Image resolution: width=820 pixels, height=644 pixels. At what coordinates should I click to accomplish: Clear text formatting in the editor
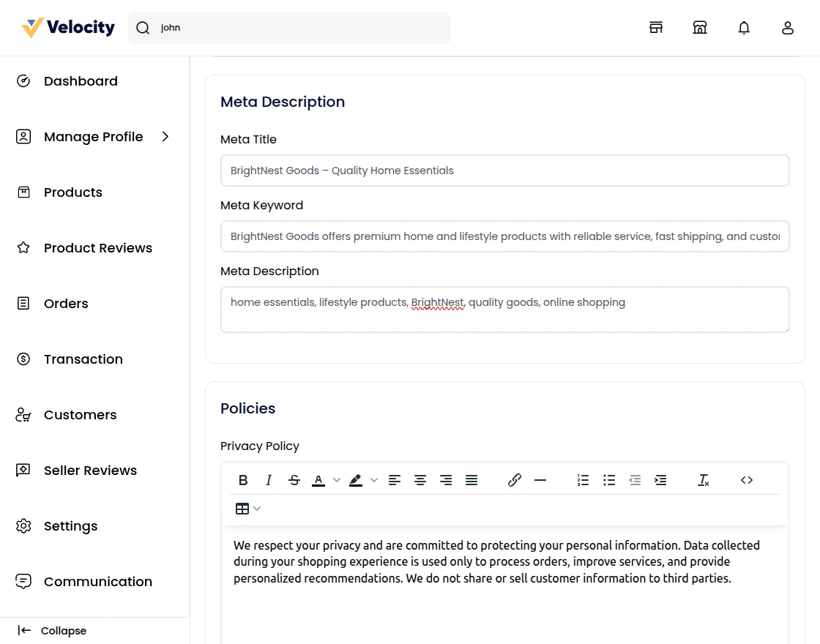point(704,480)
